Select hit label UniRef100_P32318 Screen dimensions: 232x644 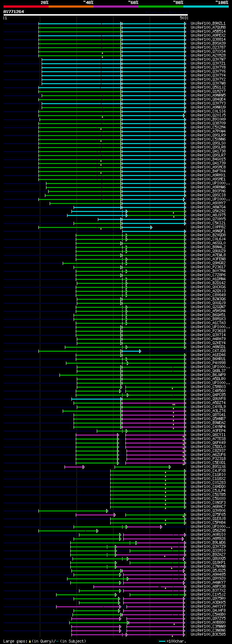(x=208, y=459)
